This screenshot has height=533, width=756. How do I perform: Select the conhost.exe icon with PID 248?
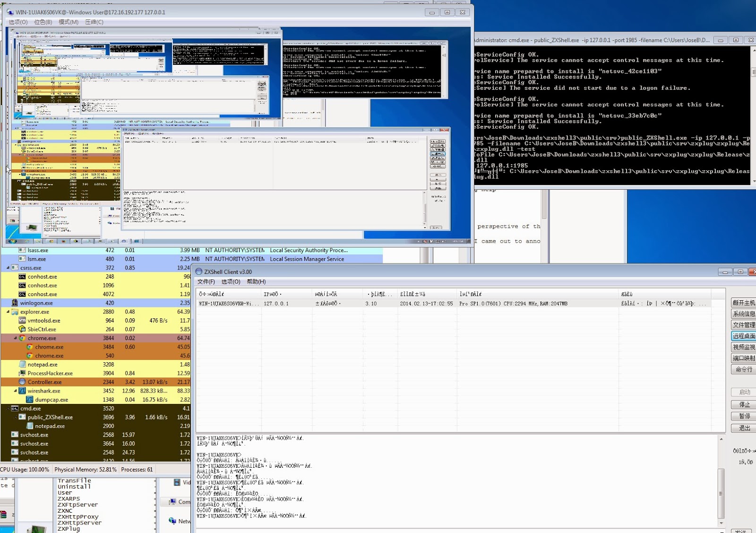pos(22,277)
